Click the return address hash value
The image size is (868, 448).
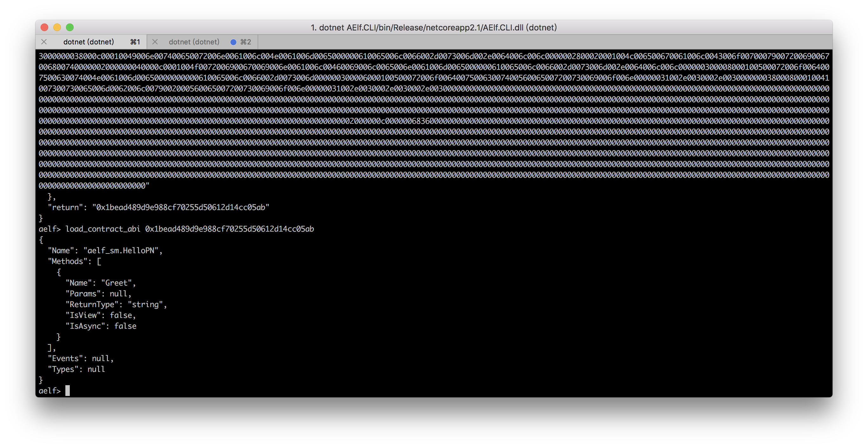[181, 207]
